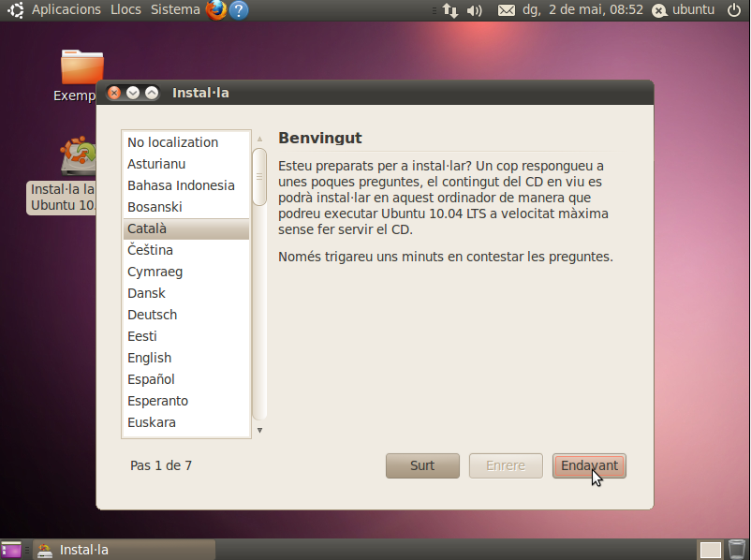The image size is (751, 560).
Task: Open the Ubuntu logo menu icon
Action: pos(15,10)
